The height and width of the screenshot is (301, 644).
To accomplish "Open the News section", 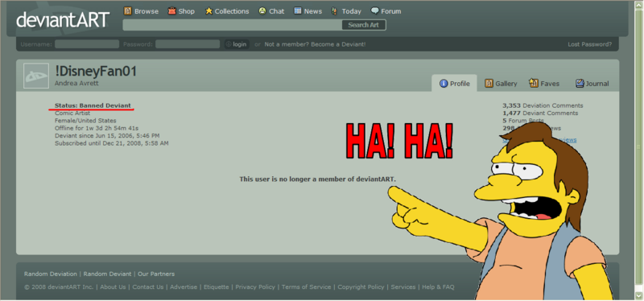I will pos(308,11).
